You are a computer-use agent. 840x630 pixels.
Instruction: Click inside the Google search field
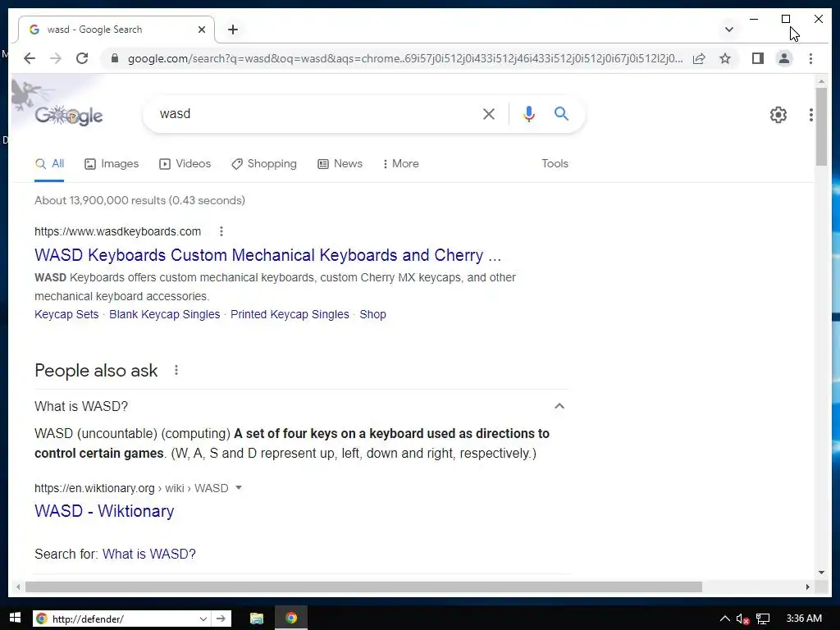[316, 113]
